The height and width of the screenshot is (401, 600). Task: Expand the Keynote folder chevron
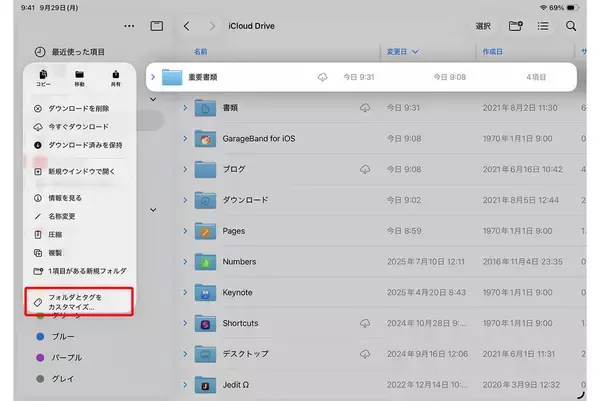[185, 292]
